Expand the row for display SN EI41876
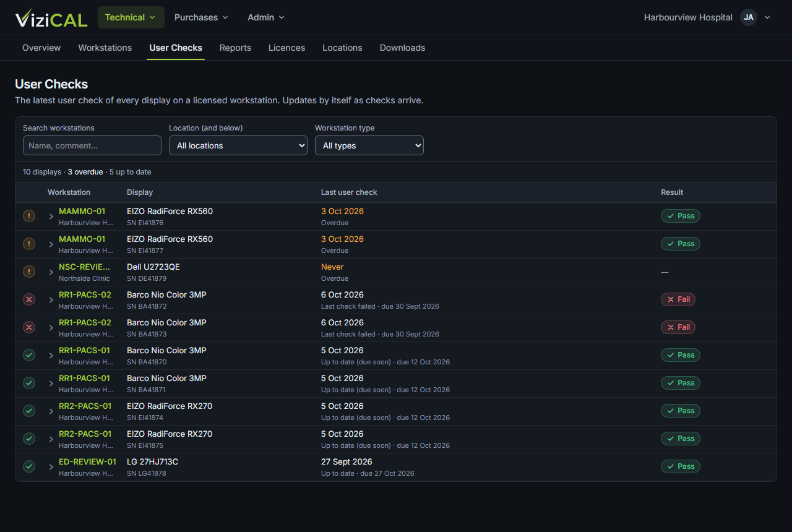Image resolution: width=792 pixels, height=532 pixels. (x=51, y=217)
